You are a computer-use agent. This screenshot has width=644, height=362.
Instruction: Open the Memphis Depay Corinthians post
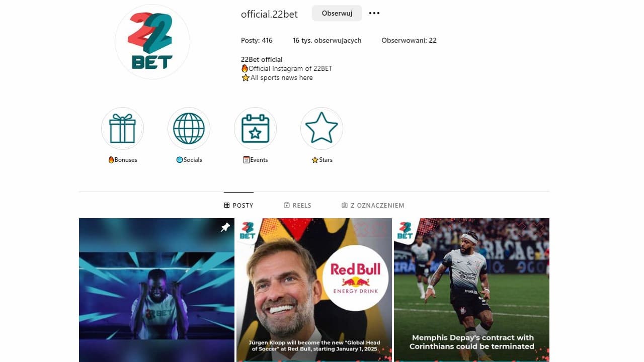point(471,290)
